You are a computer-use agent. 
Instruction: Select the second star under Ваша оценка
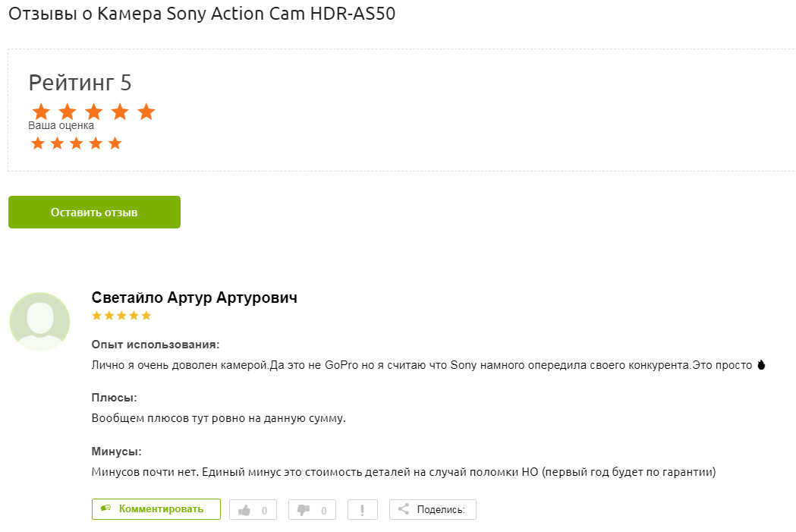tap(57, 143)
